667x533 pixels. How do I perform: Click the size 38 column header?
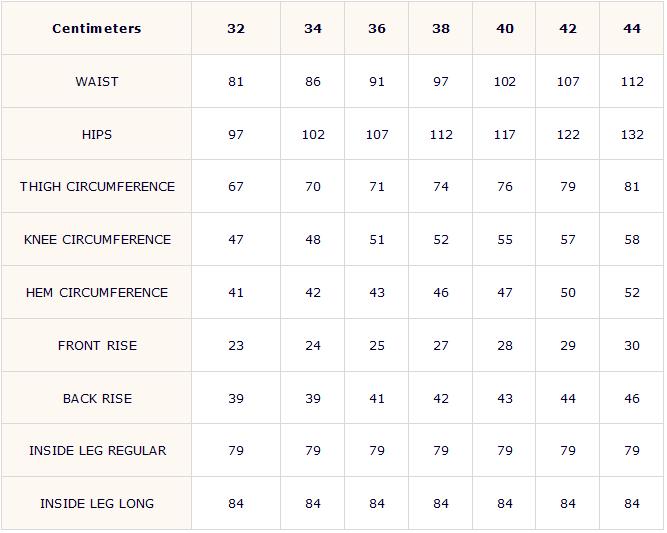[x=440, y=29]
